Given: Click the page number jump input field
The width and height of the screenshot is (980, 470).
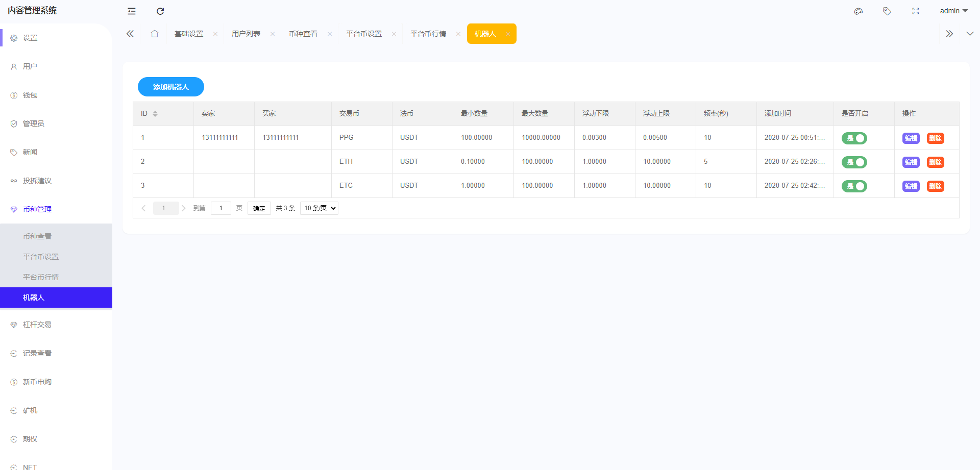Looking at the screenshot, I should pyautogui.click(x=220, y=208).
